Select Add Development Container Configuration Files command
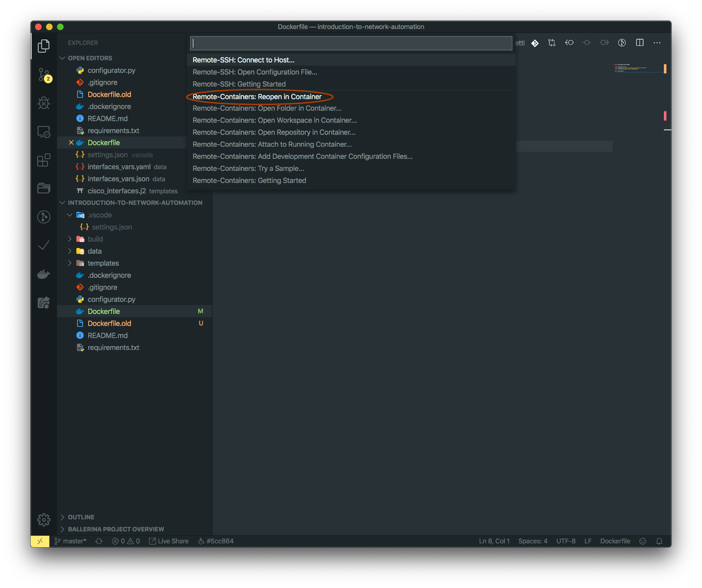702x588 pixels. pos(351,156)
